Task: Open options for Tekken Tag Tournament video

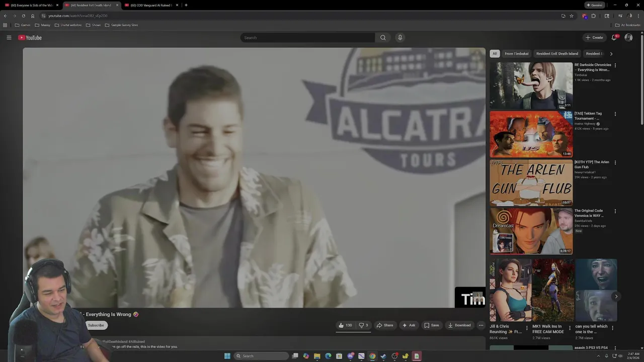Action: [615, 114]
